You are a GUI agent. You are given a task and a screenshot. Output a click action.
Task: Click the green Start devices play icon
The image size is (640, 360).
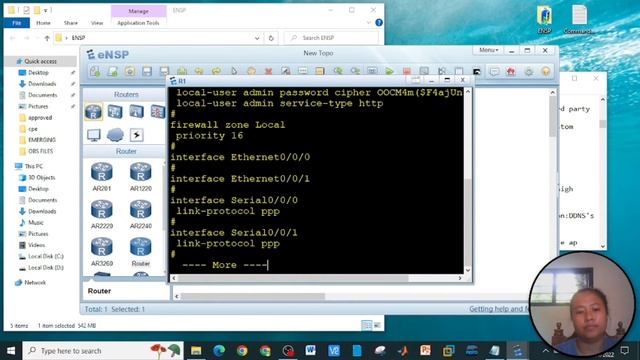389,71
